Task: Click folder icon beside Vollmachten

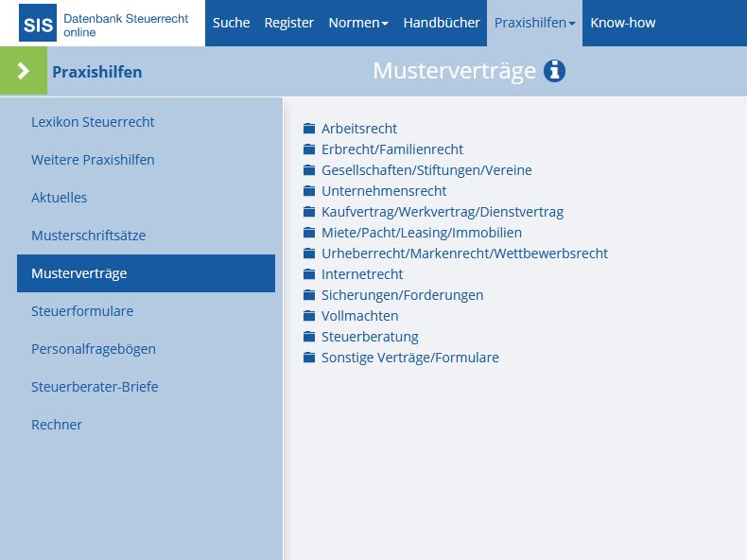Action: tap(309, 316)
